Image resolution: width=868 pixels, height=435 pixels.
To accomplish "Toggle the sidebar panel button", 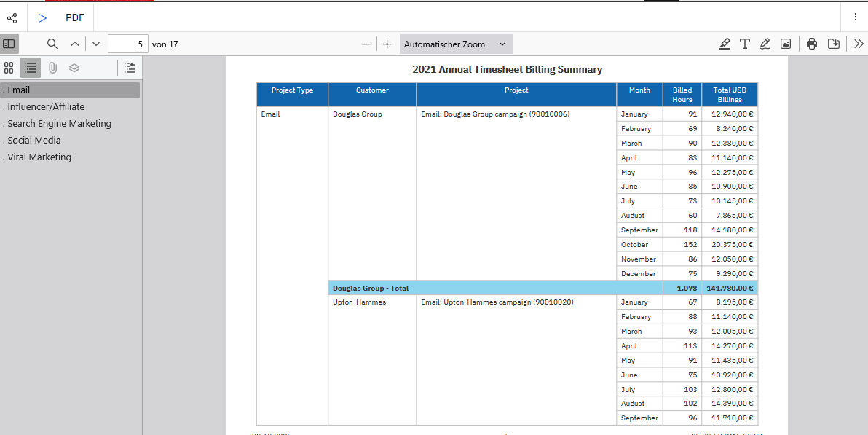I will point(9,44).
